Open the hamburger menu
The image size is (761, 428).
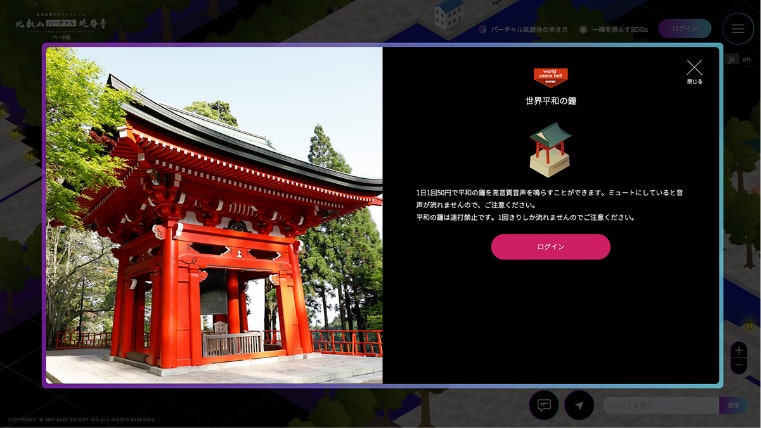(x=738, y=29)
